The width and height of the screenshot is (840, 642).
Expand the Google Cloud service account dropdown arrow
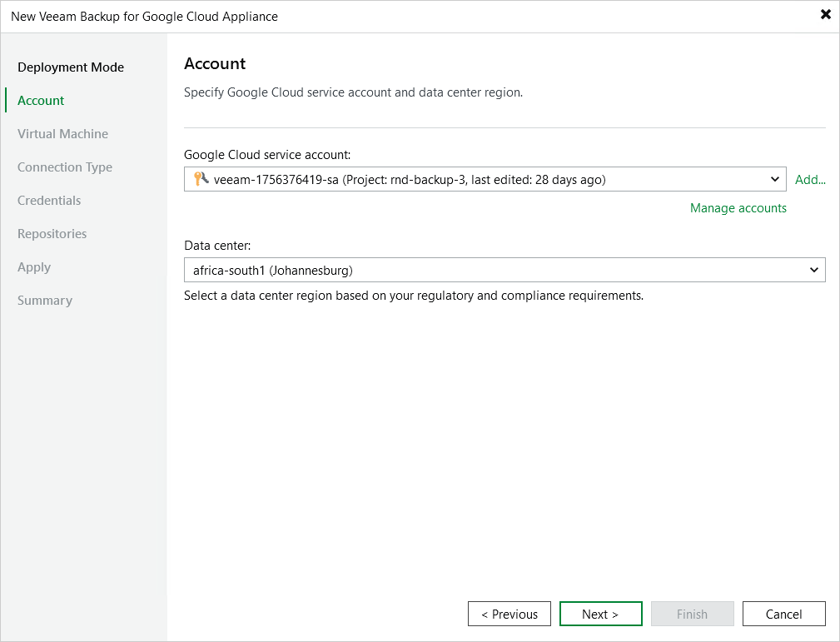point(774,179)
